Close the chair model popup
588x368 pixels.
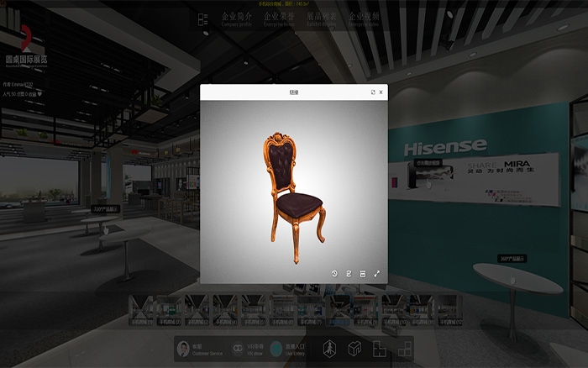[381, 92]
